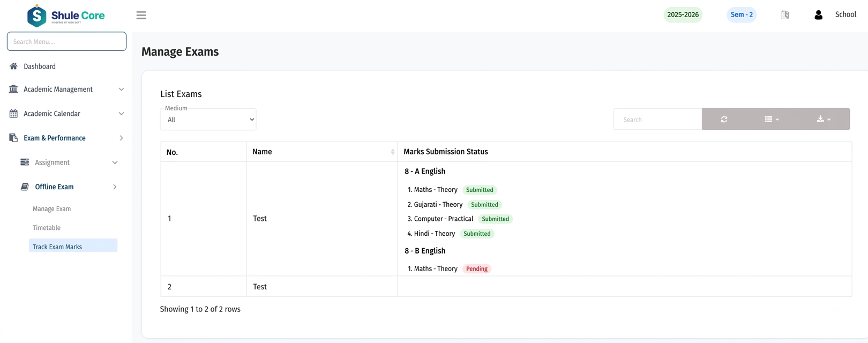Sort the table by Name column
This screenshot has width=868, height=343.
[322, 152]
